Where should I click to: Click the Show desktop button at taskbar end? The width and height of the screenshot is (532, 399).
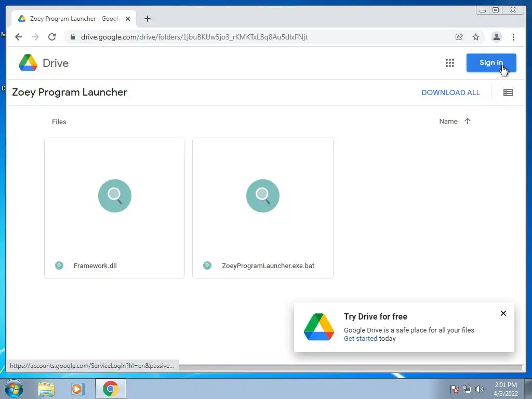click(x=528, y=389)
